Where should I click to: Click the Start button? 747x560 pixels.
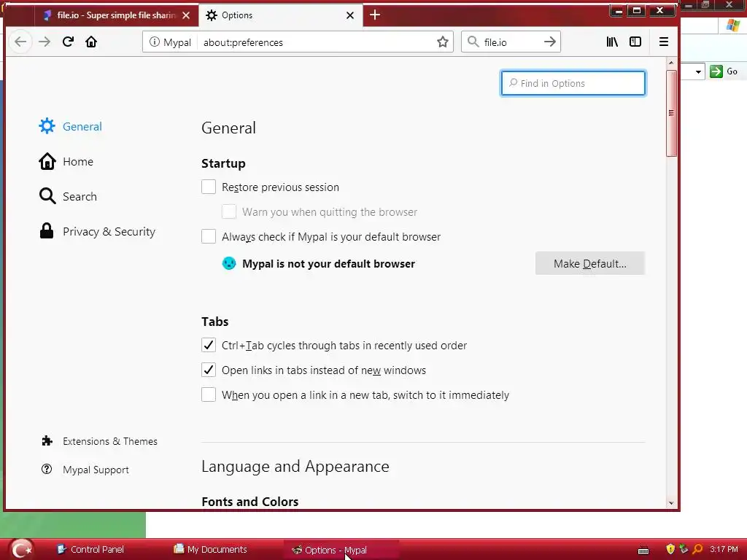coord(20,550)
